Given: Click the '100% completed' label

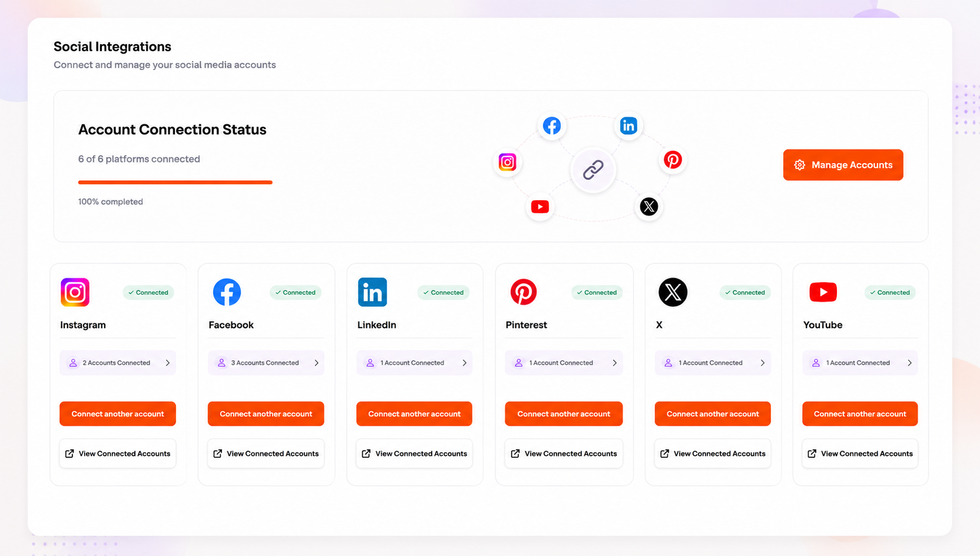Looking at the screenshot, I should (x=111, y=202).
